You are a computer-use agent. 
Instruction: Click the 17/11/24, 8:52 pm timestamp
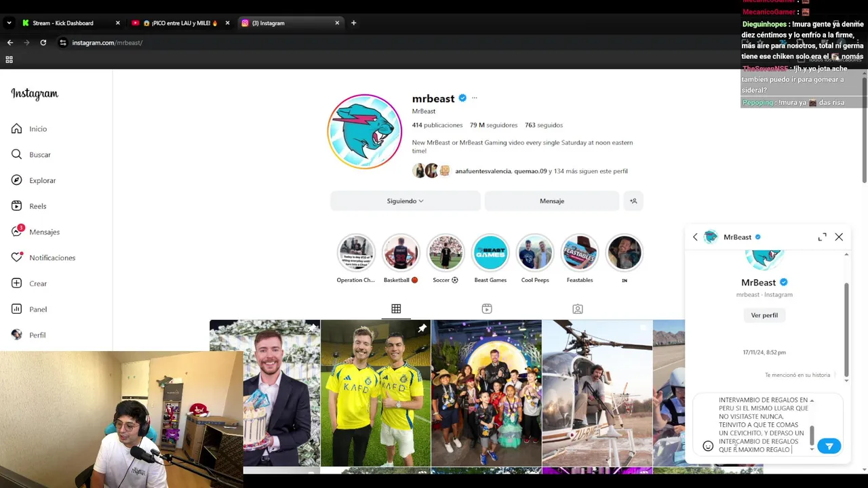point(764,352)
